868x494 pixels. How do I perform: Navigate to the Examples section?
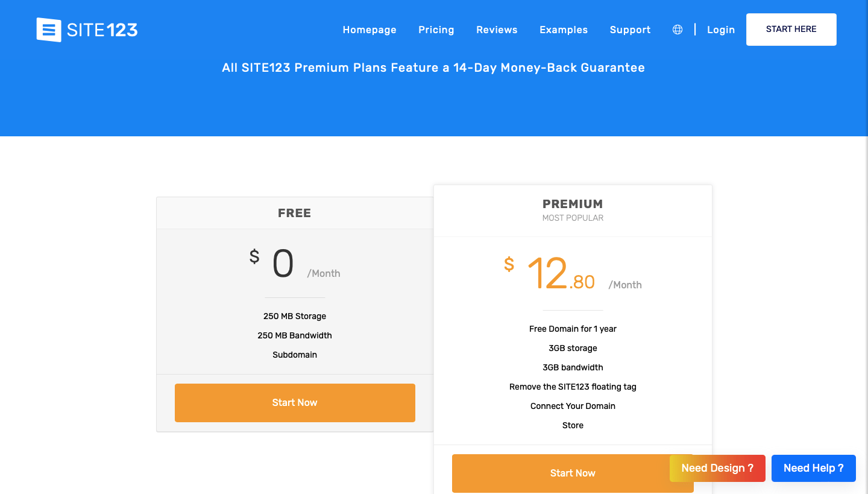point(563,30)
